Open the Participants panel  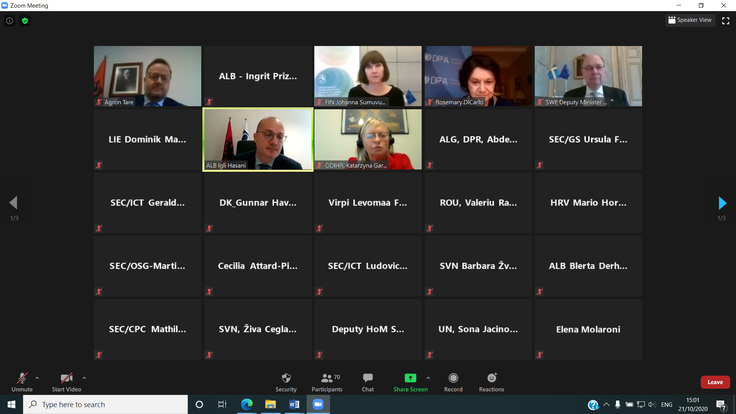coord(327,380)
